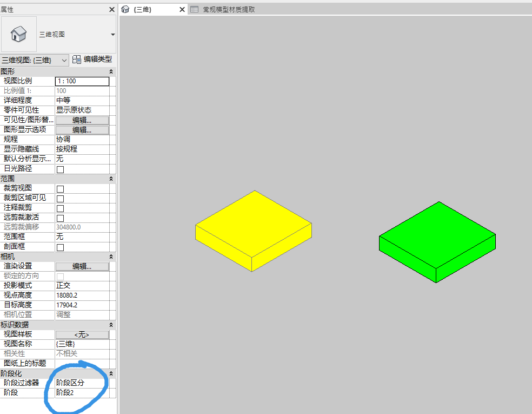
Task: Toggle the 远剪裁激活 checkbox
Action: [x=61, y=218]
